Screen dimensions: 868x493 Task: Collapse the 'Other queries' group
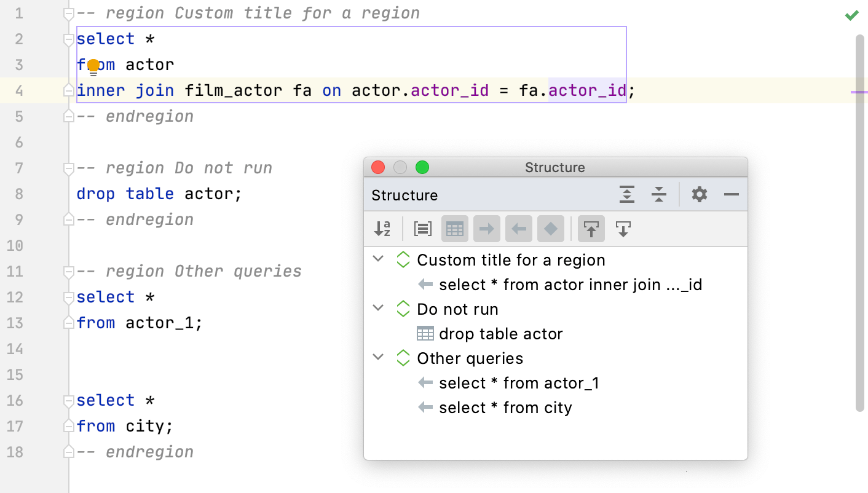pyautogui.click(x=378, y=358)
